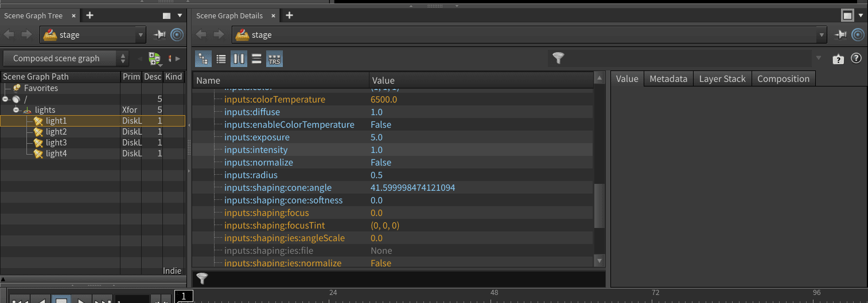Add new tab beside Scene Graph Details
The width and height of the screenshot is (868, 303).
pyautogui.click(x=289, y=15)
